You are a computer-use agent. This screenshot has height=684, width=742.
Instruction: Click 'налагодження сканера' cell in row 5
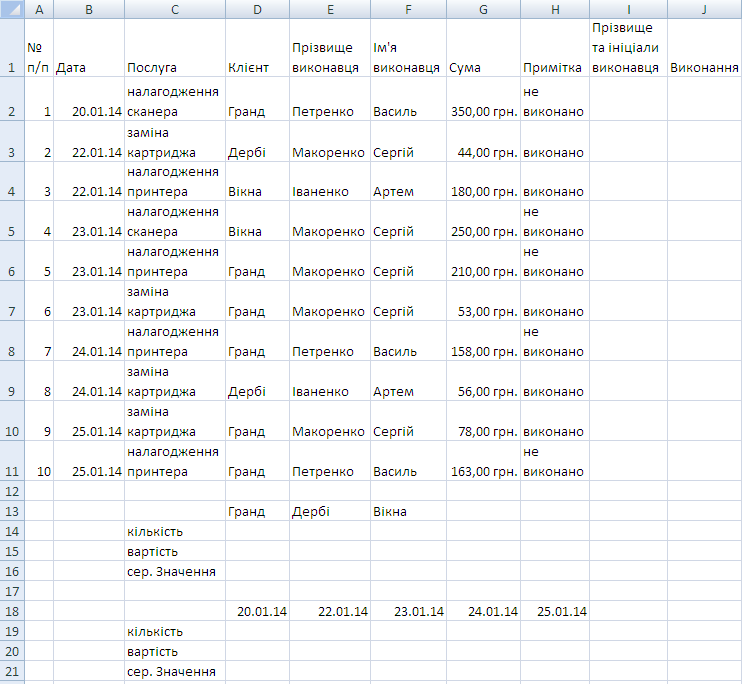click(x=175, y=221)
